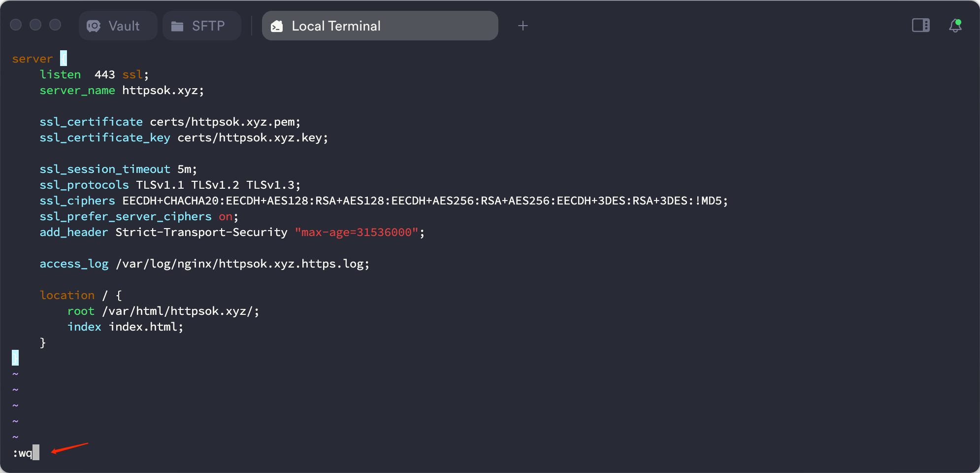Screen dimensions: 980x473
Task: Click the red max-age=31536000 string
Action: click(357, 232)
